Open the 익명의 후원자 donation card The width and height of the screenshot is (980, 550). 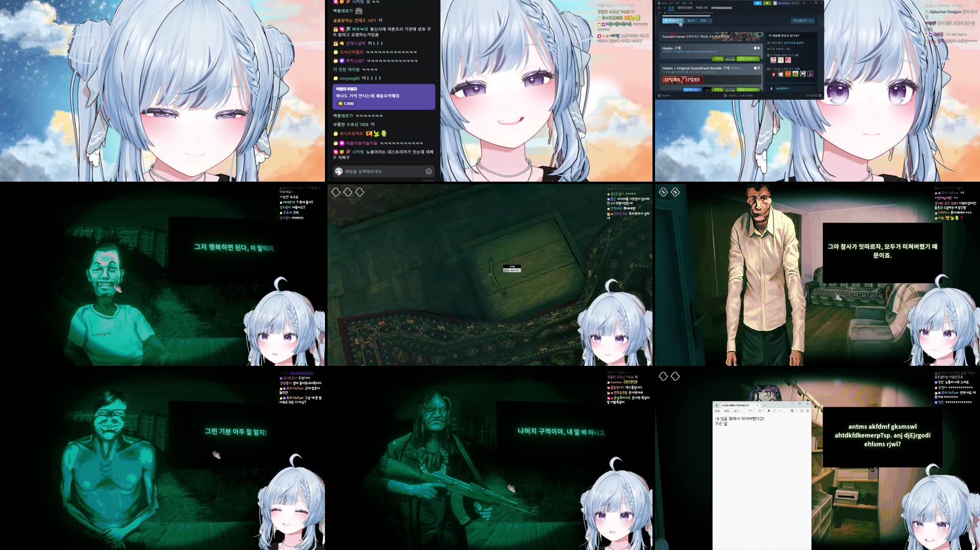[x=384, y=97]
